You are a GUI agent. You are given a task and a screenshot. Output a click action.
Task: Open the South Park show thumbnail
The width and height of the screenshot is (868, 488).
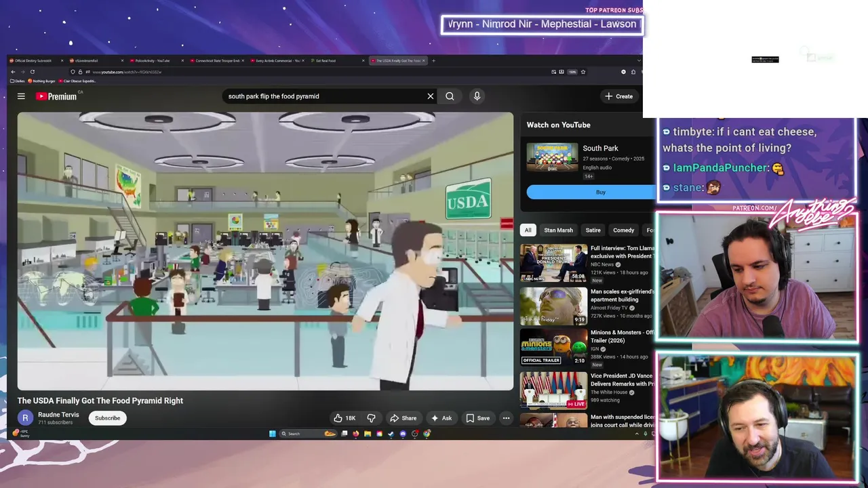552,157
